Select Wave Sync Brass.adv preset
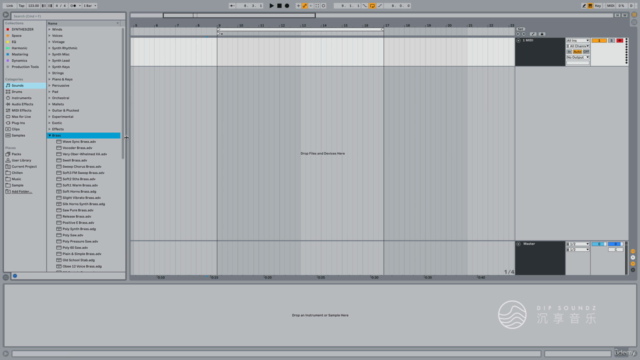 point(79,142)
